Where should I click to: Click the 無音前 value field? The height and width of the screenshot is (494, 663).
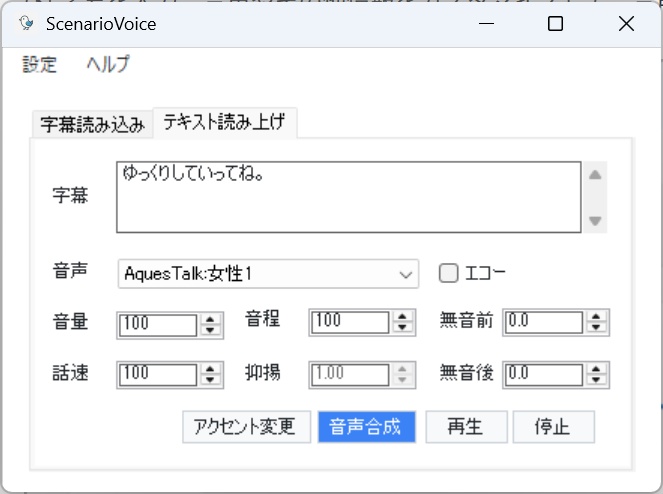[544, 322]
